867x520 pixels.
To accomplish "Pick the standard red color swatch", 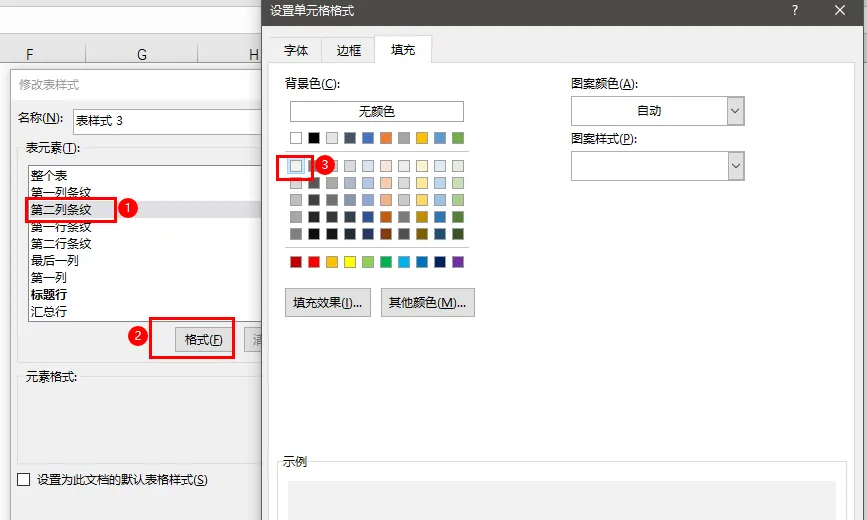I will pyautogui.click(x=314, y=262).
